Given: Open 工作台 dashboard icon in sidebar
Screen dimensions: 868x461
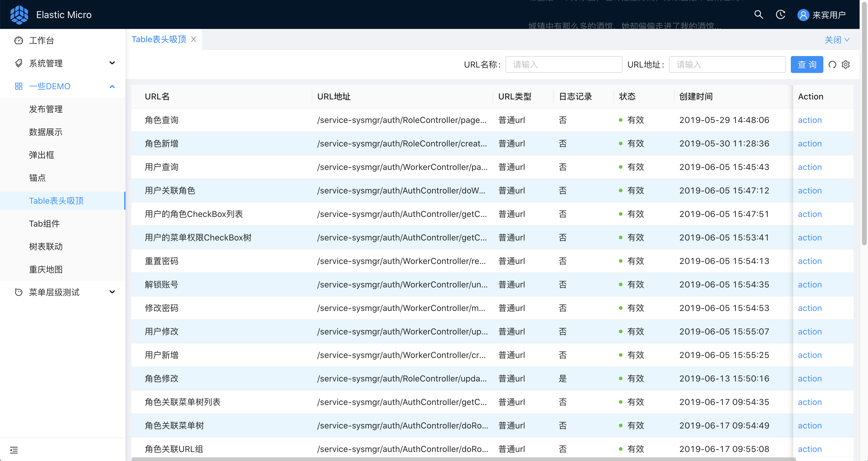Looking at the screenshot, I should pos(18,40).
